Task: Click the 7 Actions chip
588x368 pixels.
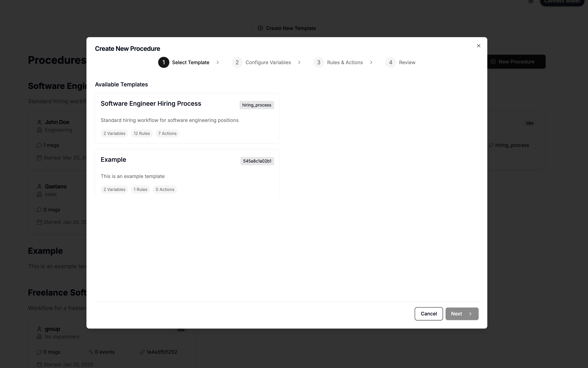Action: (x=167, y=133)
